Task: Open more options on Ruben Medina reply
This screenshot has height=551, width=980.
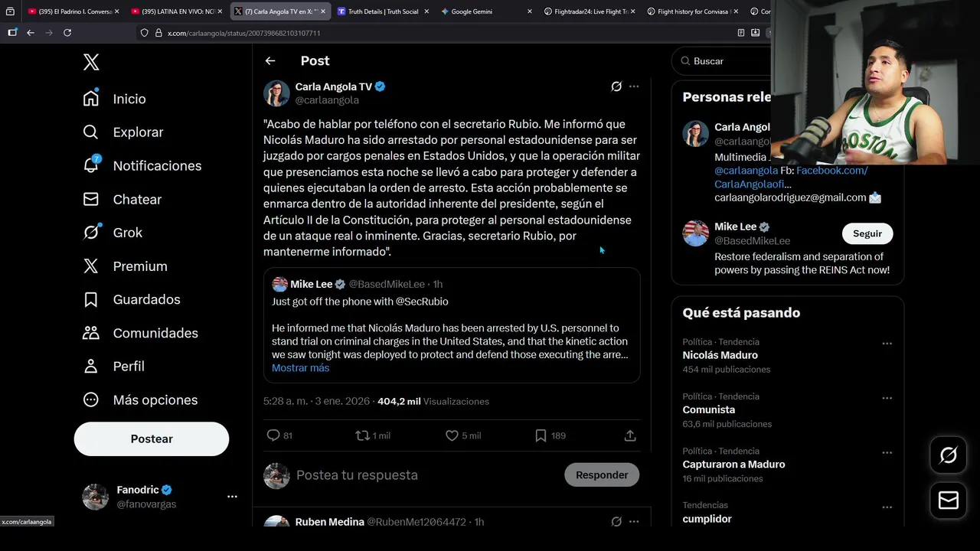Action: click(x=634, y=522)
